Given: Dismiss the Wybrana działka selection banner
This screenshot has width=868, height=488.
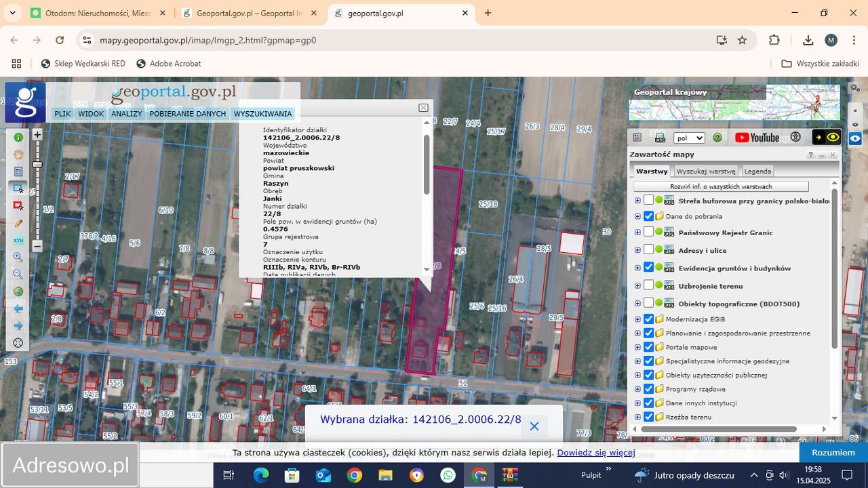Looking at the screenshot, I should tap(534, 426).
